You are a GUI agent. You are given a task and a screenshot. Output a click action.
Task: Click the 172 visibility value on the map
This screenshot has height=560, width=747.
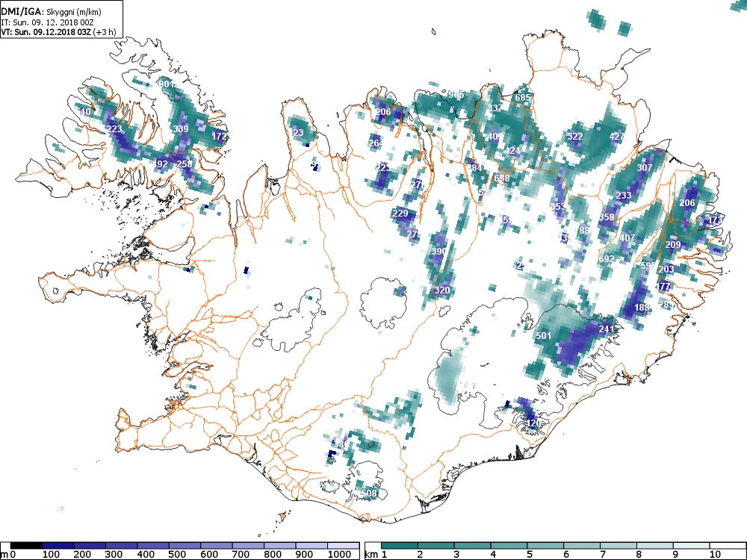[x=219, y=136]
